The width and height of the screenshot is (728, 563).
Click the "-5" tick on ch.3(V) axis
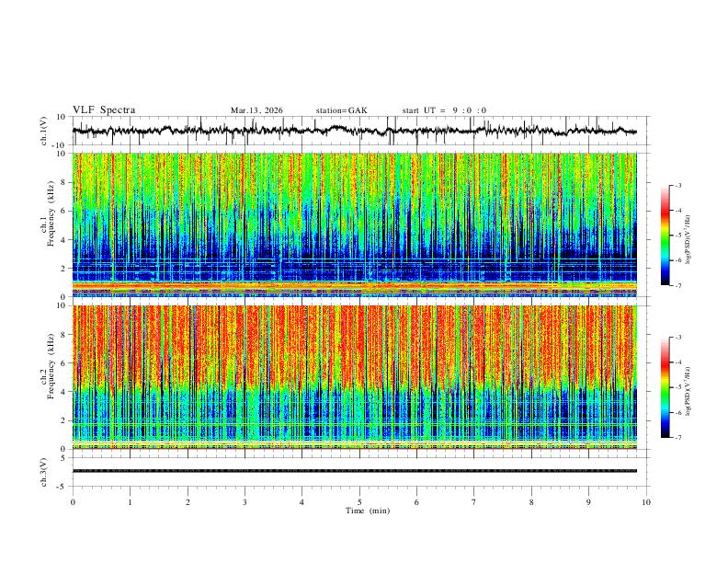click(x=63, y=487)
